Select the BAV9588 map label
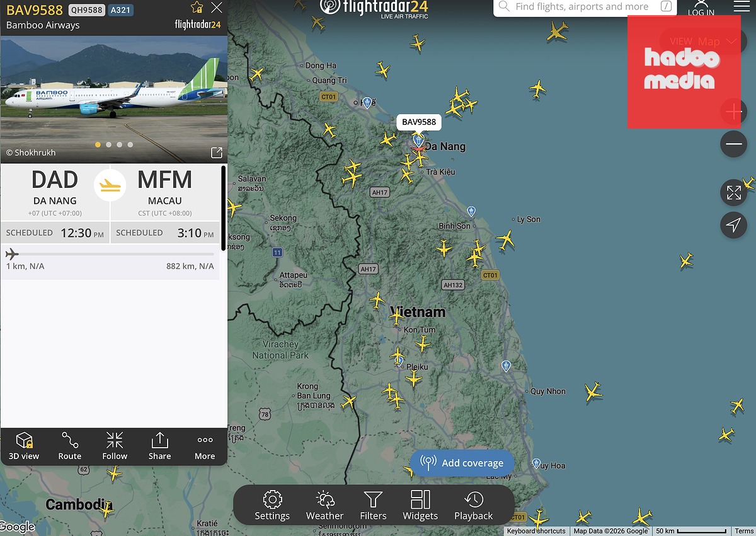 [x=419, y=122]
